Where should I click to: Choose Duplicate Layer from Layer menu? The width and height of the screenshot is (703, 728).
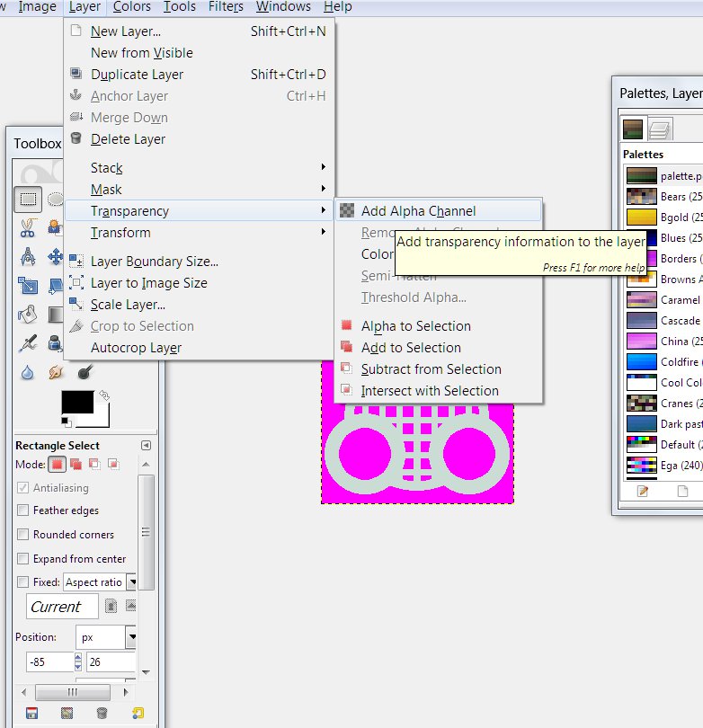(x=137, y=75)
